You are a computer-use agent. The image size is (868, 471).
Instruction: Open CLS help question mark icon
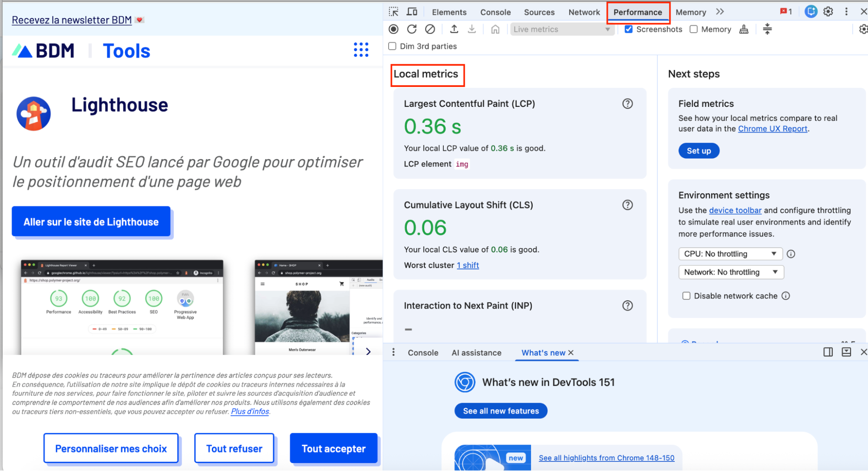pyautogui.click(x=627, y=205)
